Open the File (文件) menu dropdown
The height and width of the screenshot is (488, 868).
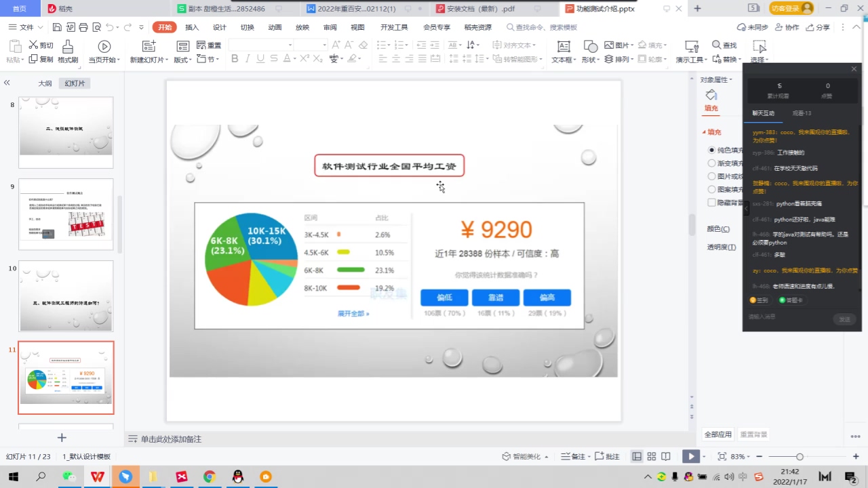pyautogui.click(x=26, y=27)
